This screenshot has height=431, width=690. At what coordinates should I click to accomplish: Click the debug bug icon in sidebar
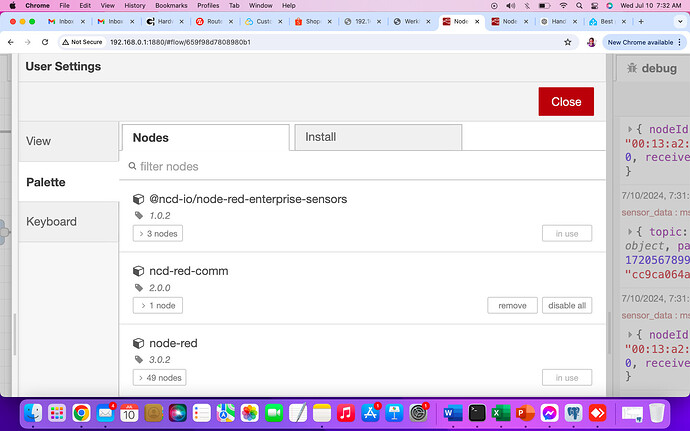(x=631, y=68)
